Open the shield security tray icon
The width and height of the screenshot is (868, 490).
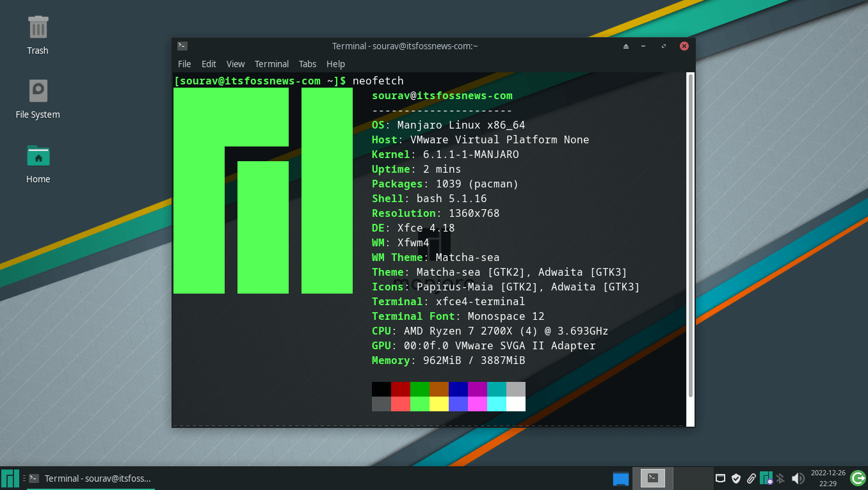(x=735, y=478)
